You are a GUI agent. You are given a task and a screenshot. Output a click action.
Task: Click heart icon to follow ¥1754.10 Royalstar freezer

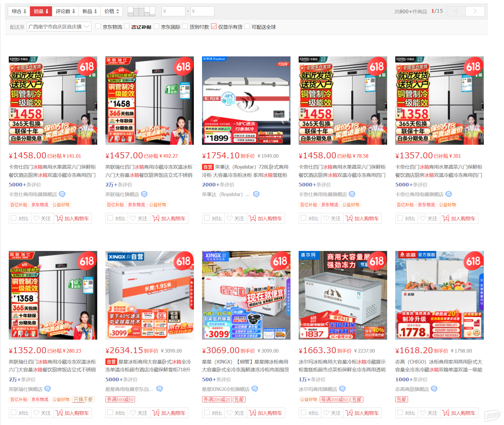[230, 218]
